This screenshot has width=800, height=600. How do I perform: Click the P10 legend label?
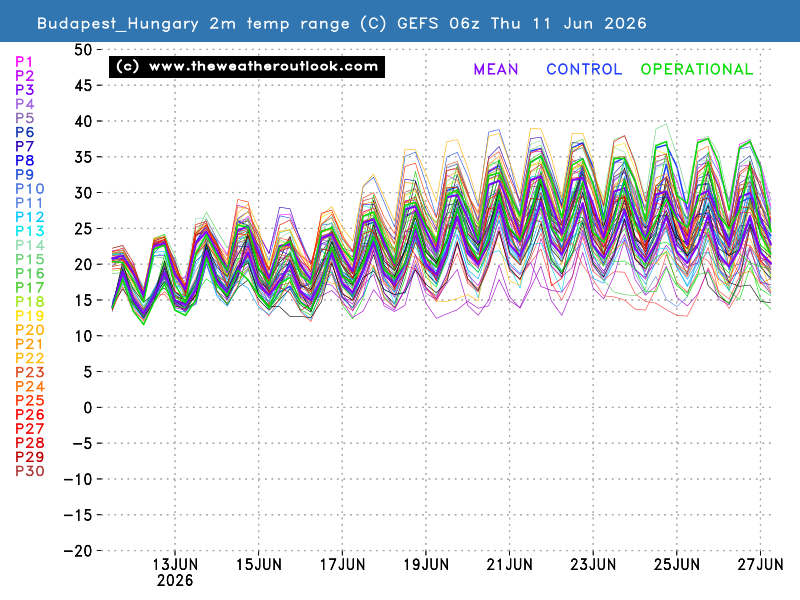[30, 189]
